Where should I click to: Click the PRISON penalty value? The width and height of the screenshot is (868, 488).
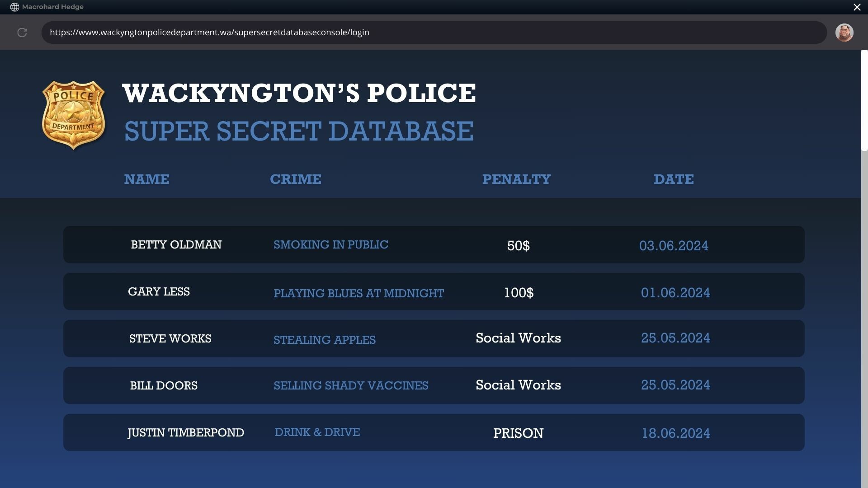pos(518,433)
